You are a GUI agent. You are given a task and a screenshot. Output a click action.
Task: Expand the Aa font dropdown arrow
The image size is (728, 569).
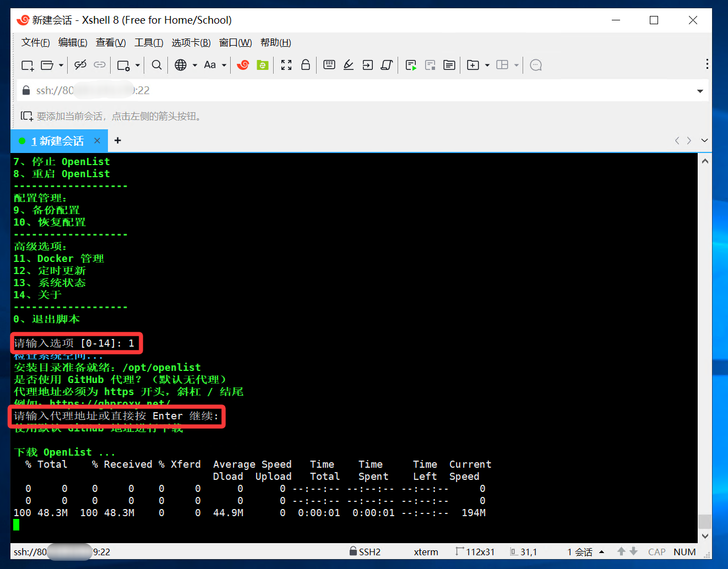tap(224, 65)
